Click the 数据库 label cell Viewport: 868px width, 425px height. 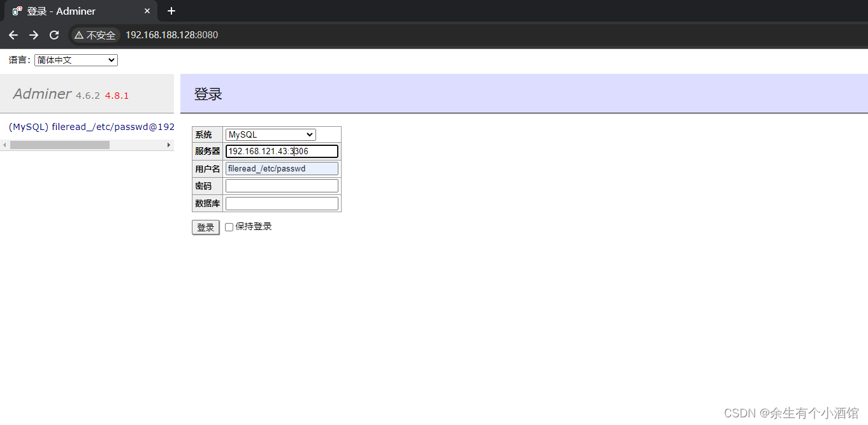[x=207, y=203]
